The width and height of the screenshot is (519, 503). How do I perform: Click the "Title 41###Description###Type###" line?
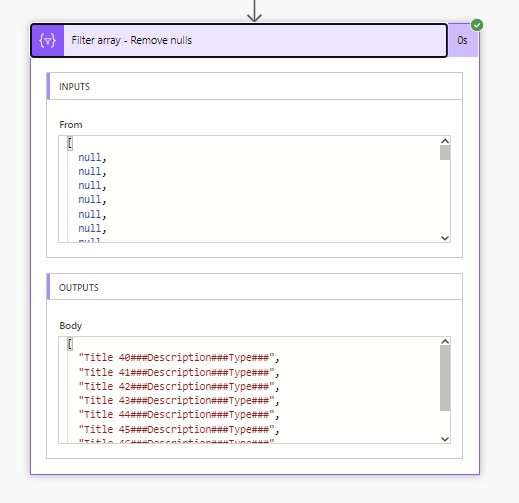[179, 372]
